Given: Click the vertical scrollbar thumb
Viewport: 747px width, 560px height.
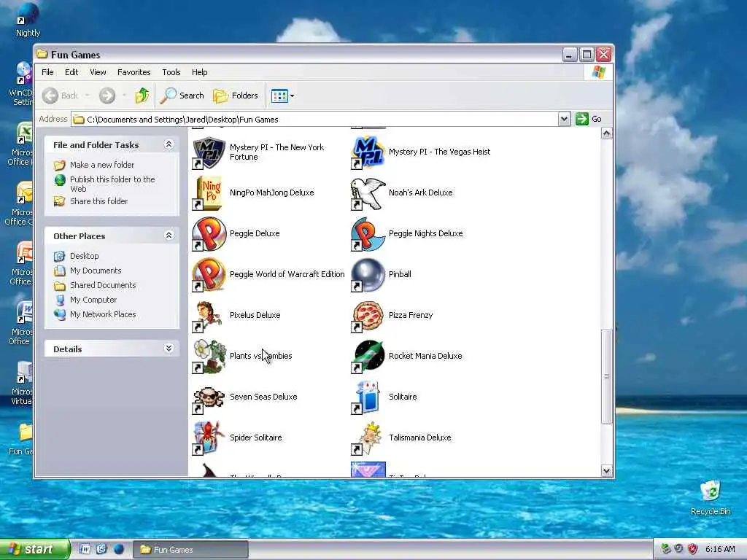Looking at the screenshot, I should click(606, 376).
